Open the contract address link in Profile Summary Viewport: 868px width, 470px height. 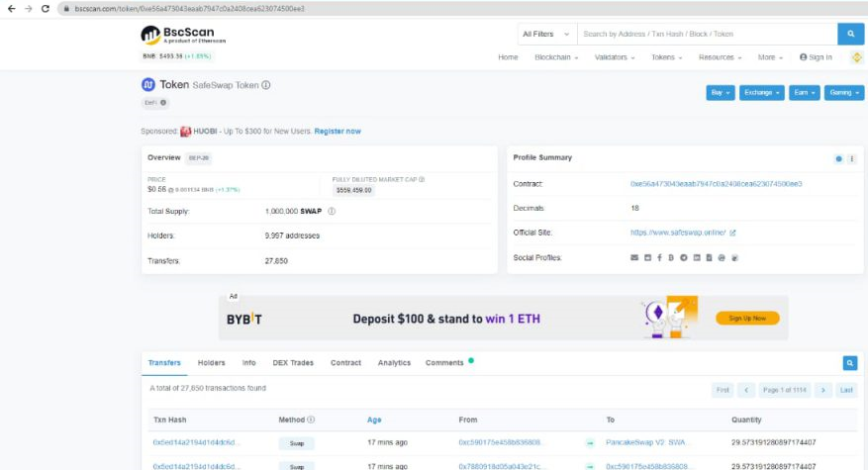716,184
